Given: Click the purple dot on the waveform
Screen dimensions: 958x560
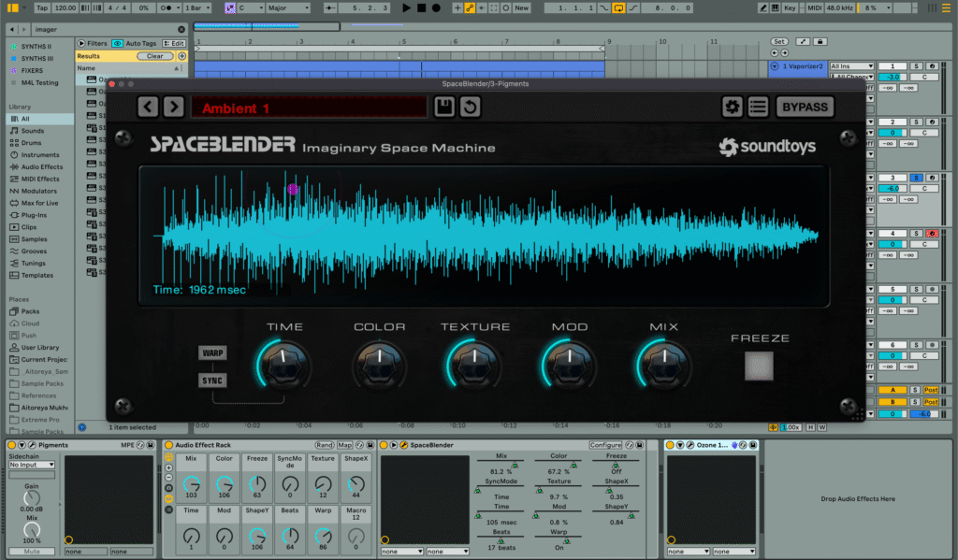Looking at the screenshot, I should pyautogui.click(x=293, y=189).
